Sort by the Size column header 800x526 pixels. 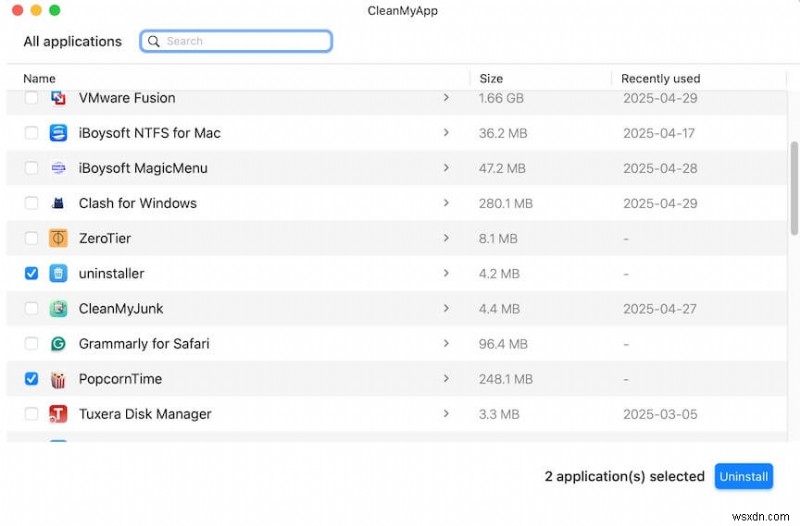(491, 79)
